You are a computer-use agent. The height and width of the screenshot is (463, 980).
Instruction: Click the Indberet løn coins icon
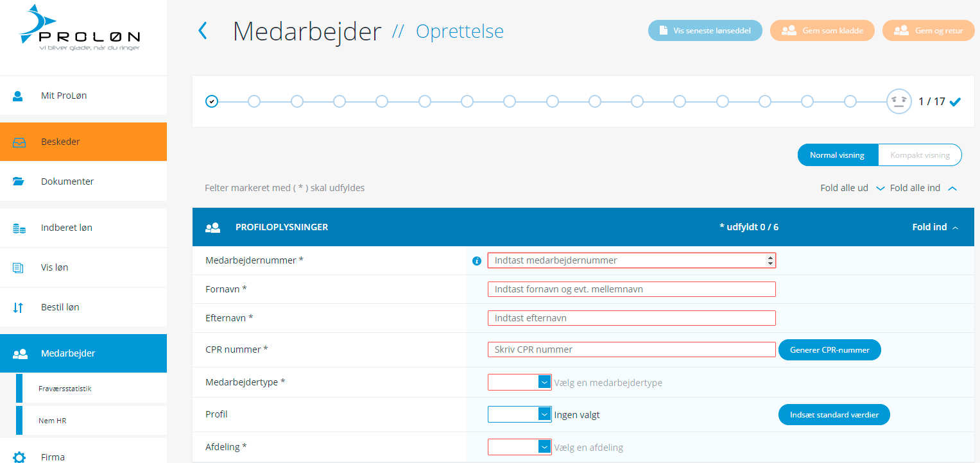coord(19,228)
